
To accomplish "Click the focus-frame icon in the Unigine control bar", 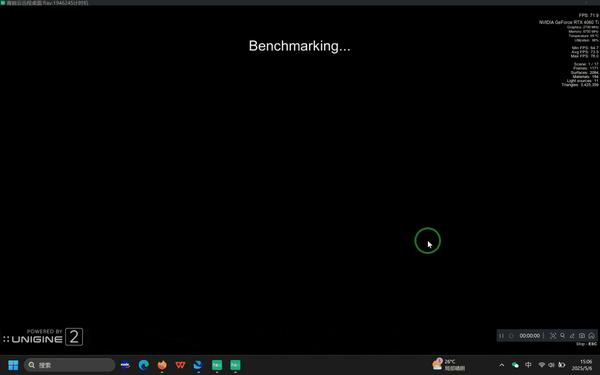I will coord(553,336).
